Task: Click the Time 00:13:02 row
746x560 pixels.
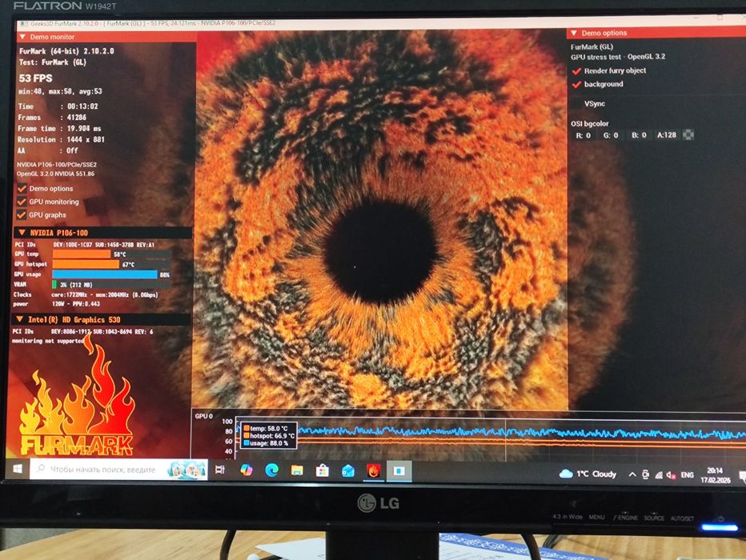Action: [58, 106]
